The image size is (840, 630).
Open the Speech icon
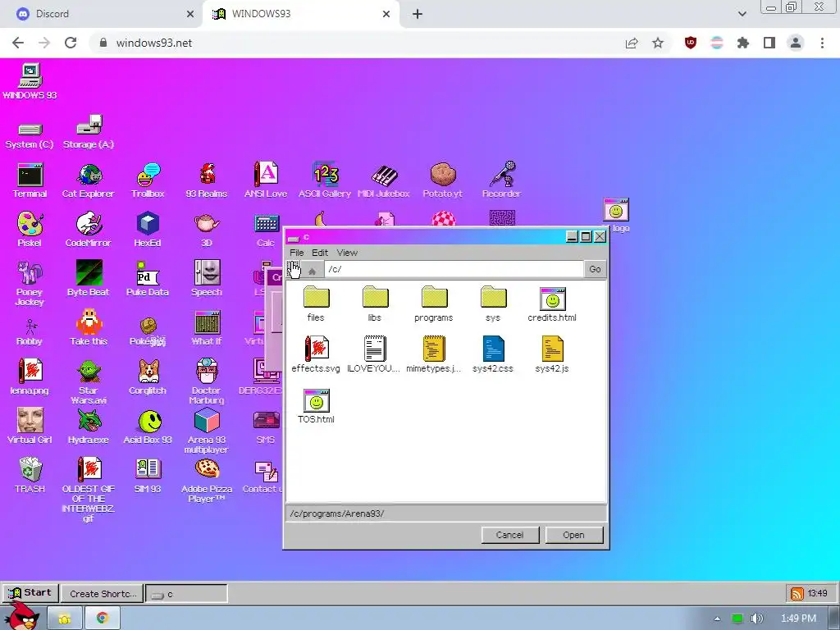coord(207,279)
